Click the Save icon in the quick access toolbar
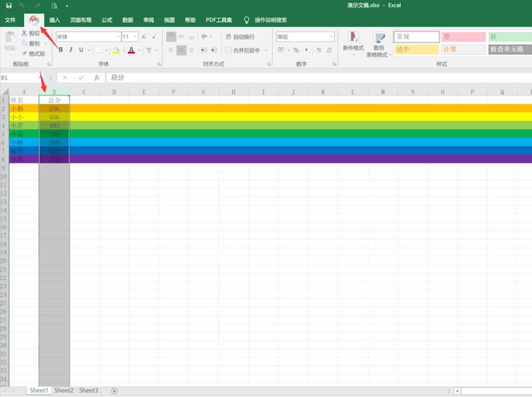The width and height of the screenshot is (532, 397). (9, 5)
